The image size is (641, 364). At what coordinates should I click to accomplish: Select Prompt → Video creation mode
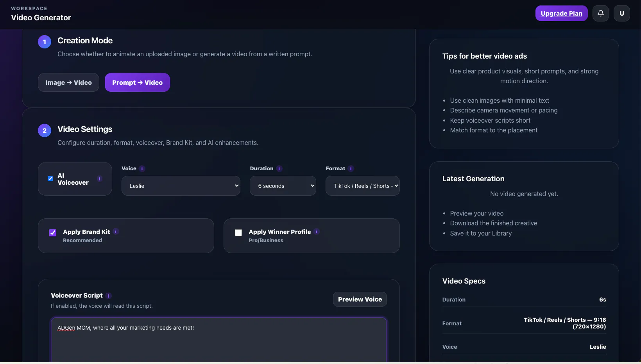pos(137,82)
